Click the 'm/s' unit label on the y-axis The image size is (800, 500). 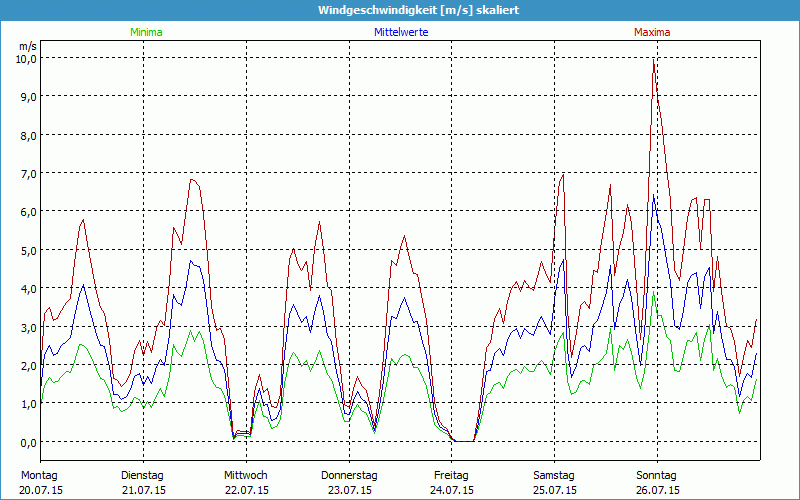(28, 47)
